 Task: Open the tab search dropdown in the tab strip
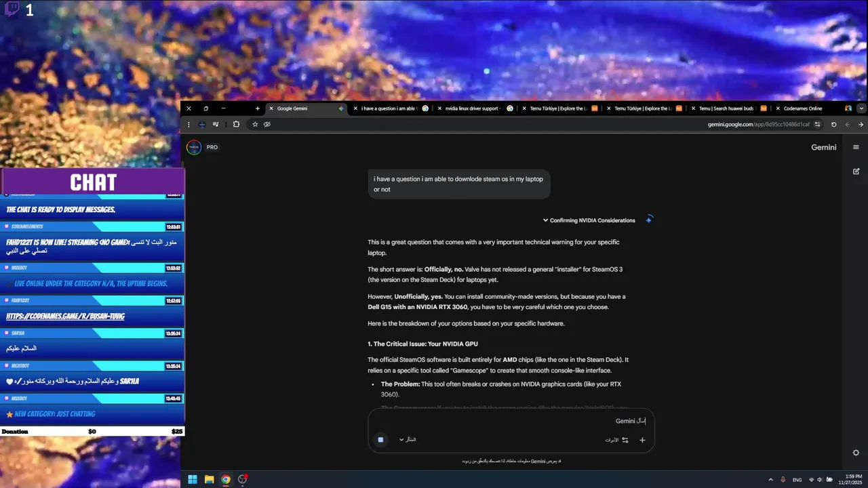pyautogui.click(x=862, y=108)
